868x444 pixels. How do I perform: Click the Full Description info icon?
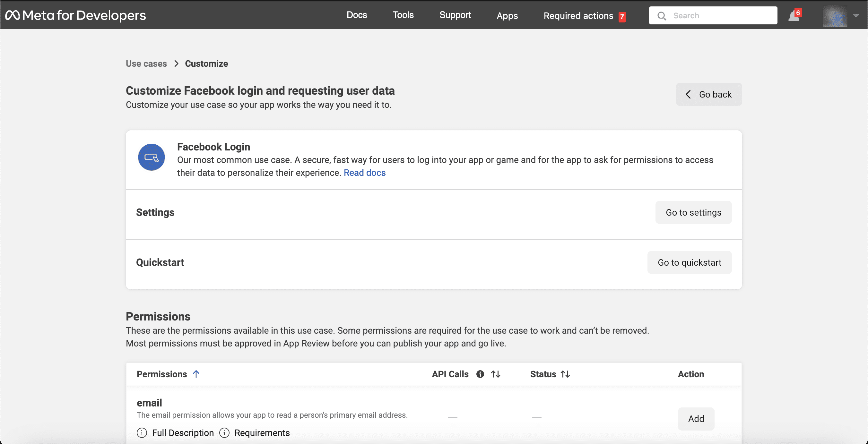(x=142, y=433)
